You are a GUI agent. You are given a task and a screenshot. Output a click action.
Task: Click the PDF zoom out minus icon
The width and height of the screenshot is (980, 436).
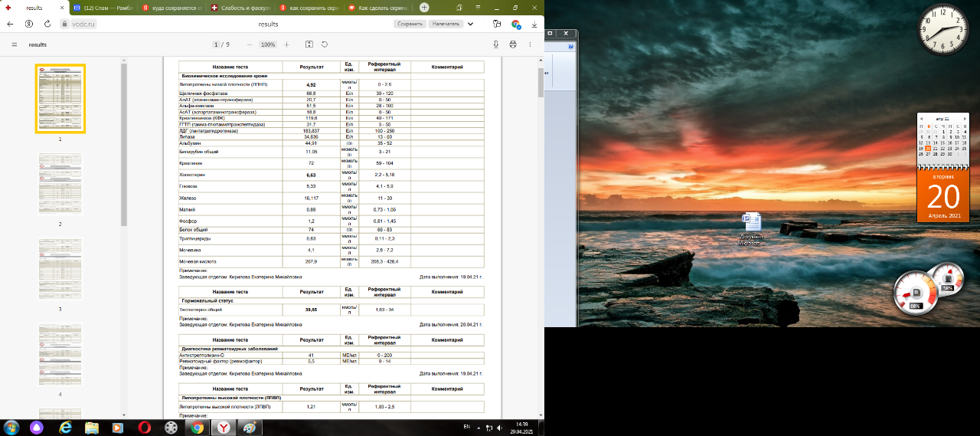[250, 44]
